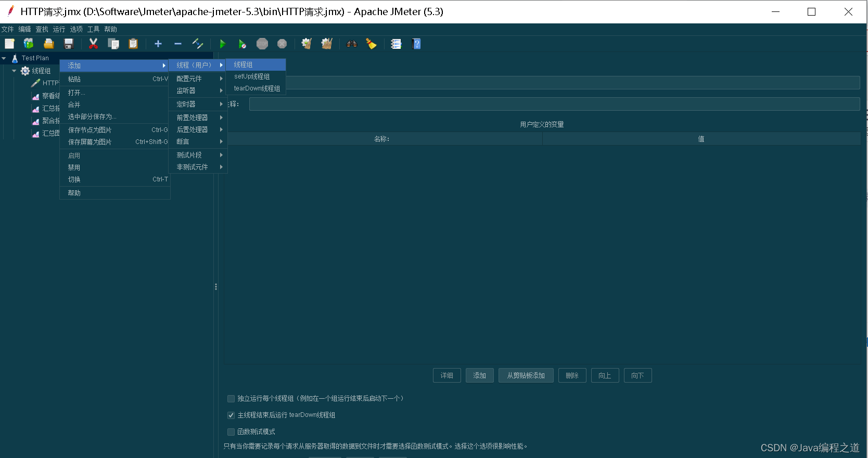Image resolution: width=868 pixels, height=458 pixels.
Task: Expand 定时器 submenu
Action: (x=198, y=104)
